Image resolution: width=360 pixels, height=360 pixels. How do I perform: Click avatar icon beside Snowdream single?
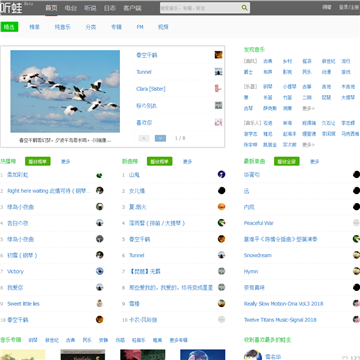point(356,255)
